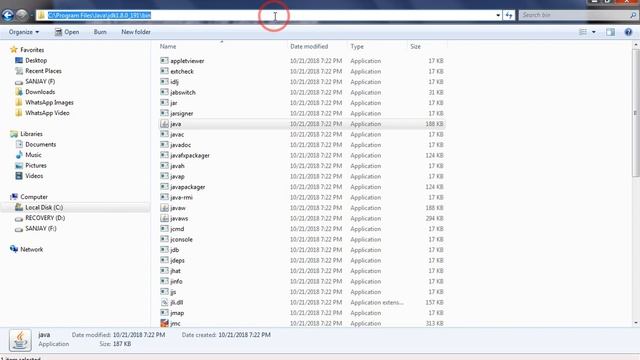
Task: Open the Help icon
Action: coord(628,32)
